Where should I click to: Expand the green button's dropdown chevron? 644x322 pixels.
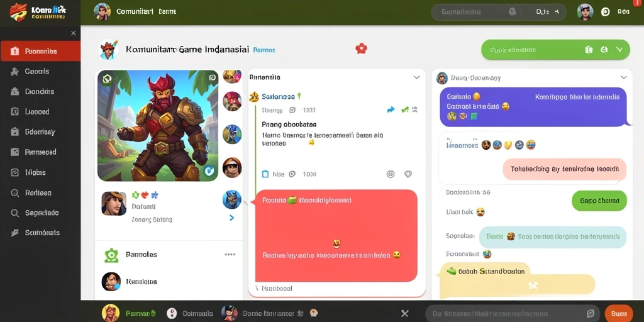point(619,50)
